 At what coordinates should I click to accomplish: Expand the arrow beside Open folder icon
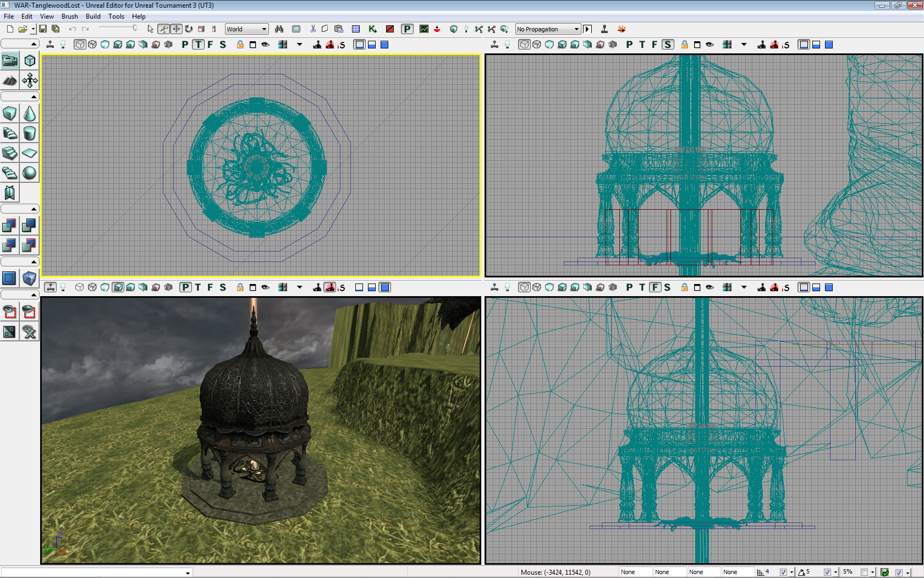(x=33, y=29)
